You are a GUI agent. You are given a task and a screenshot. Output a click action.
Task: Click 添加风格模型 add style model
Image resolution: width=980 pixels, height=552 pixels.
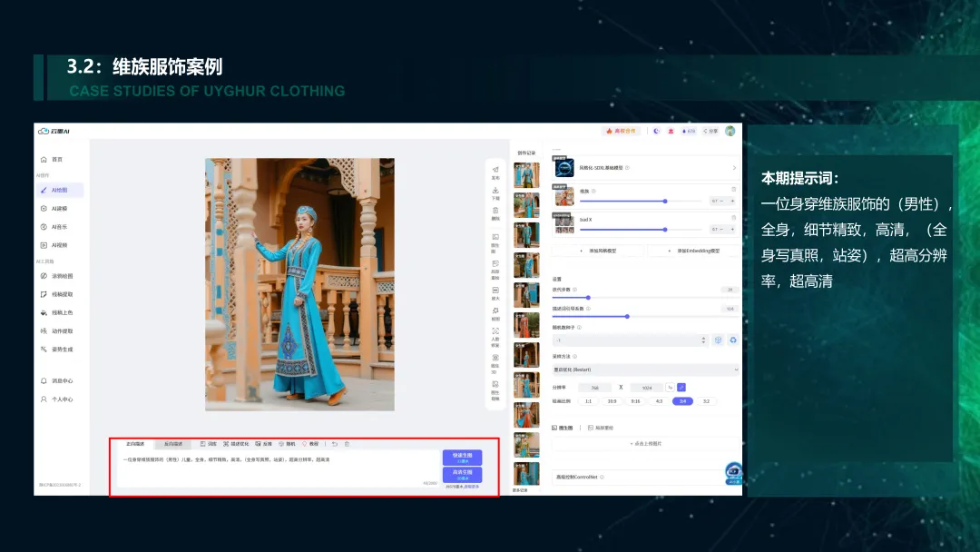point(598,251)
